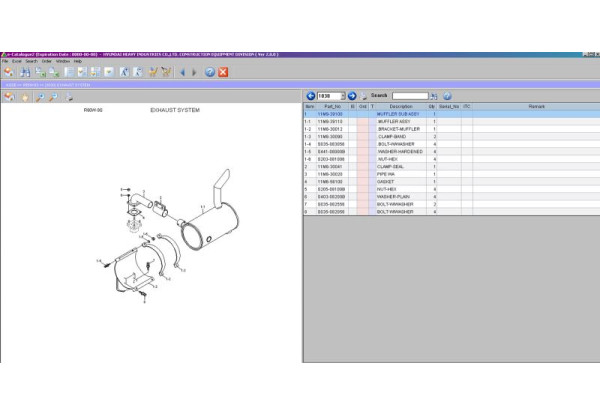Select the MUFFLER SUB ASSY row
Screen dimensions: 600x415
click(x=400, y=114)
